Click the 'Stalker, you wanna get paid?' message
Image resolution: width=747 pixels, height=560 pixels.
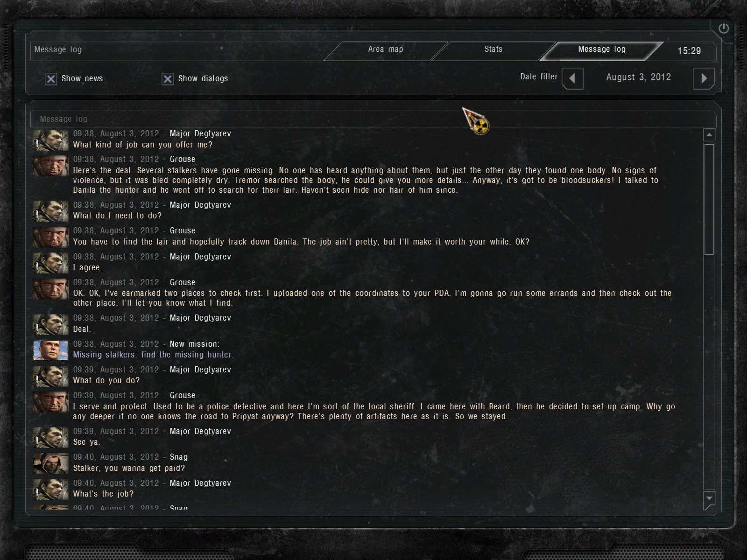(x=129, y=468)
